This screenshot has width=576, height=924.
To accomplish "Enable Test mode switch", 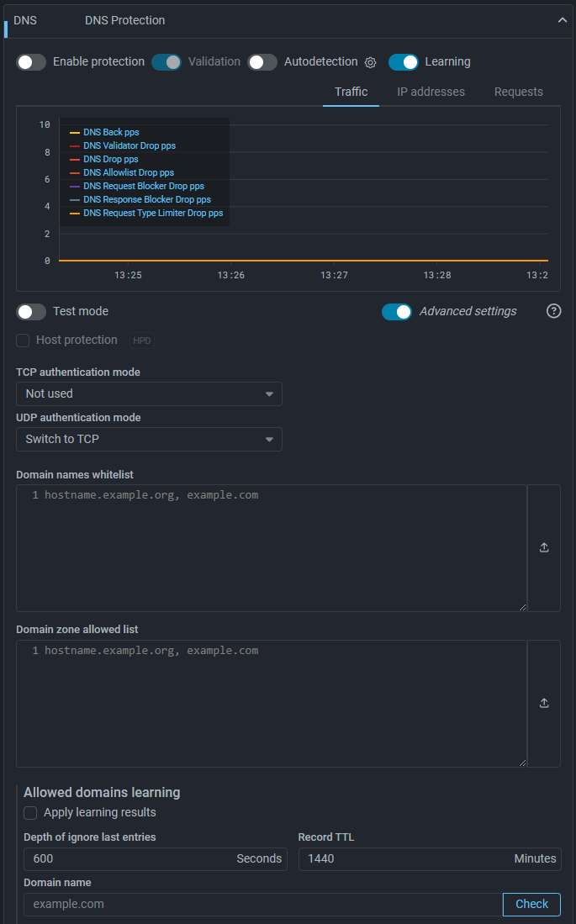I will pyautogui.click(x=32, y=312).
